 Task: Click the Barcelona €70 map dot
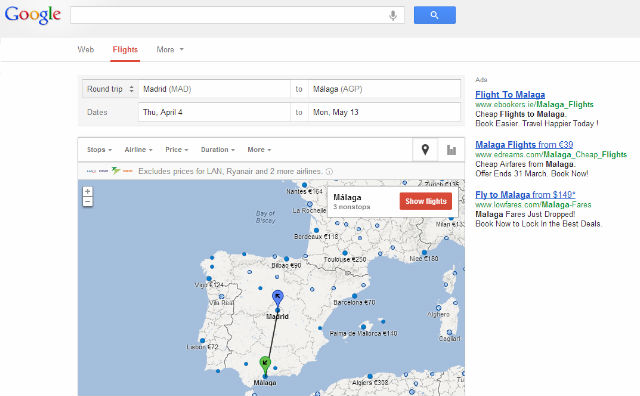tap(354, 296)
